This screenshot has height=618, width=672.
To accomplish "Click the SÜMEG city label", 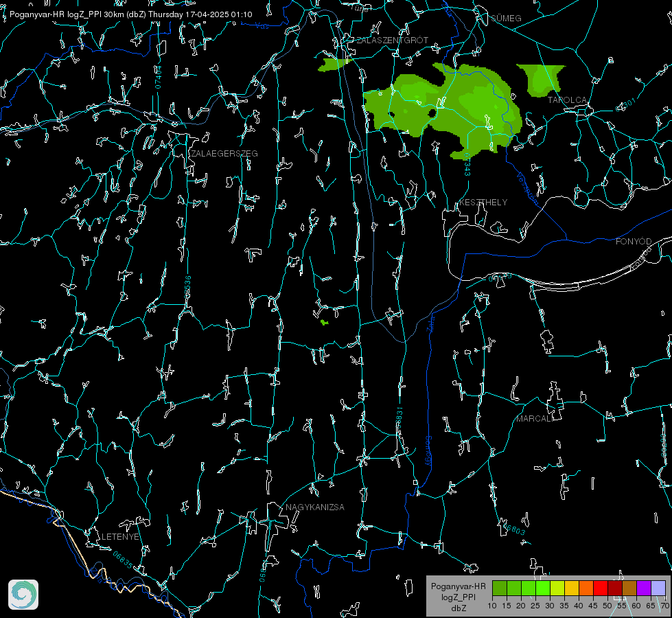I will (x=506, y=18).
